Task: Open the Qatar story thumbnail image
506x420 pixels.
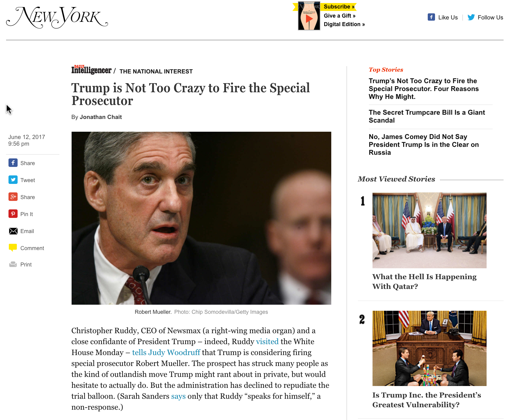Action: coord(429,230)
